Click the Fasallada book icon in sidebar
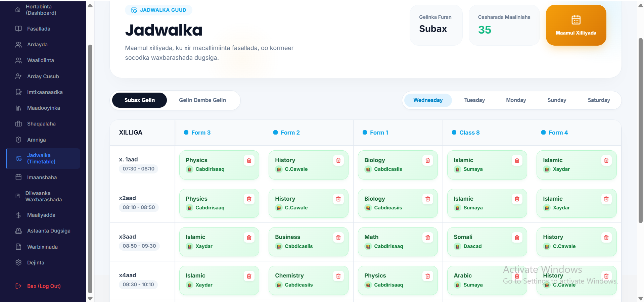This screenshot has width=644, height=302. tap(18, 29)
